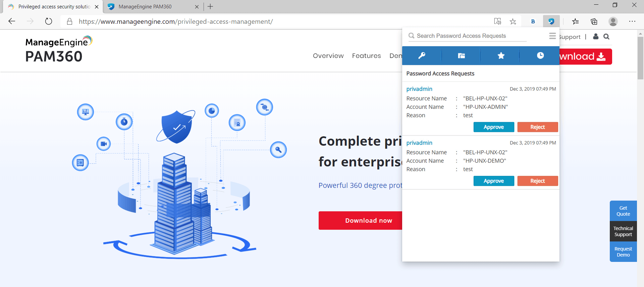Close the Privileged access security tab
This screenshot has width=644, height=287.
pyautogui.click(x=97, y=7)
